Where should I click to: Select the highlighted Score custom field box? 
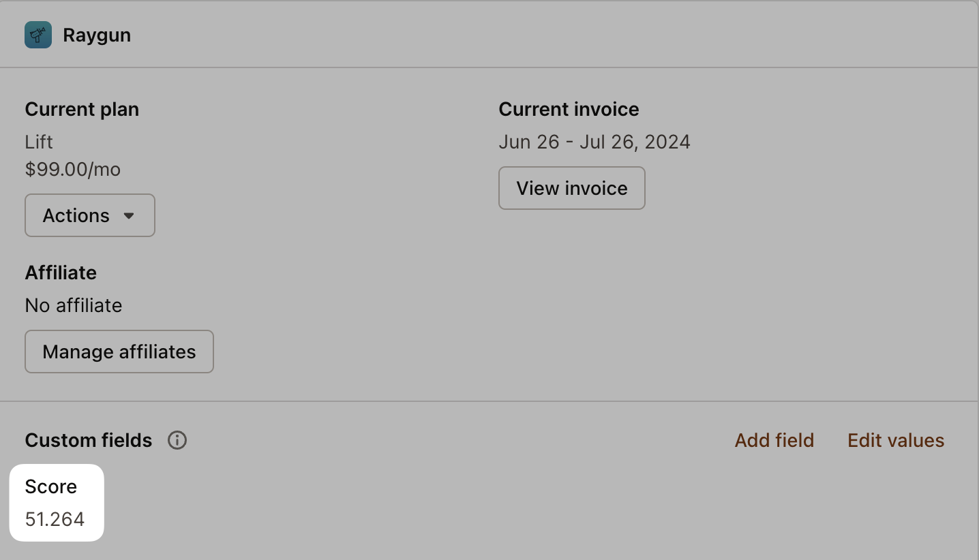[x=57, y=503]
